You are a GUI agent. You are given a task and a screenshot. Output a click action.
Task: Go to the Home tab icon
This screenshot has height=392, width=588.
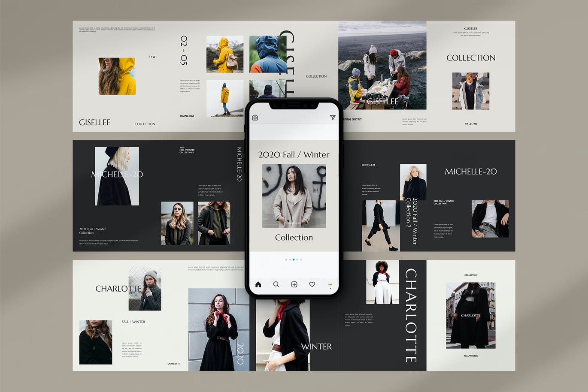(x=258, y=284)
